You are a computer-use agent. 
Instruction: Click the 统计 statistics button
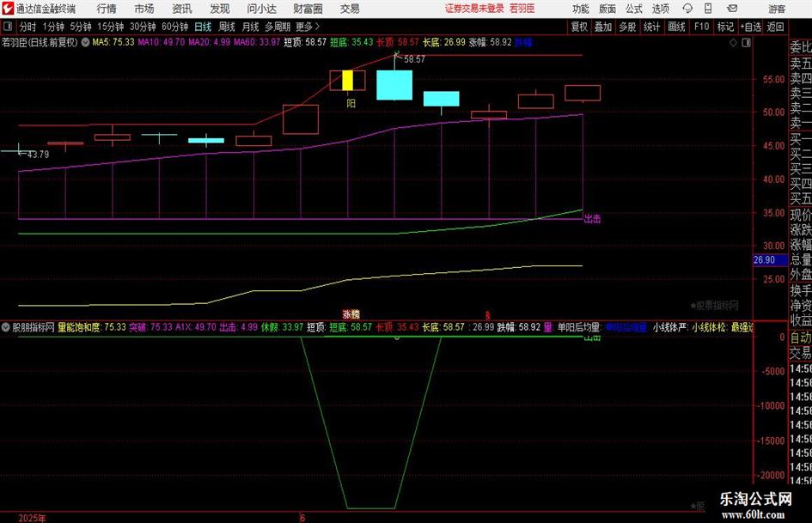click(x=651, y=27)
